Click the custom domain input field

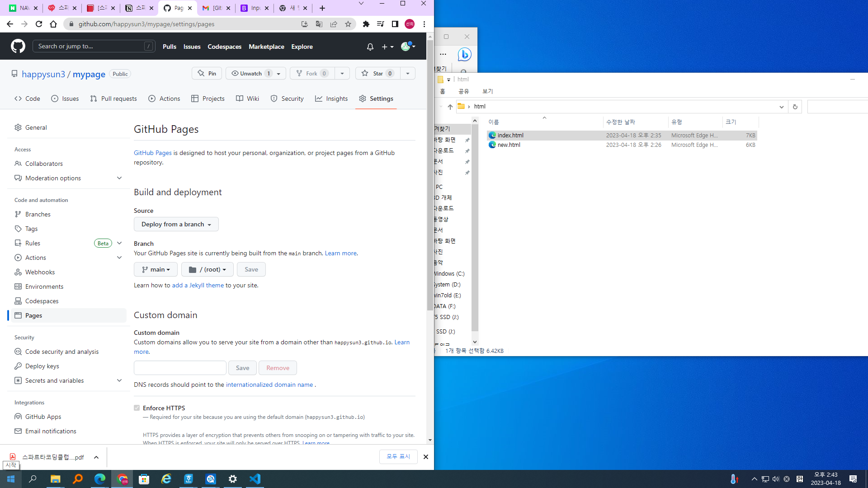(180, 368)
